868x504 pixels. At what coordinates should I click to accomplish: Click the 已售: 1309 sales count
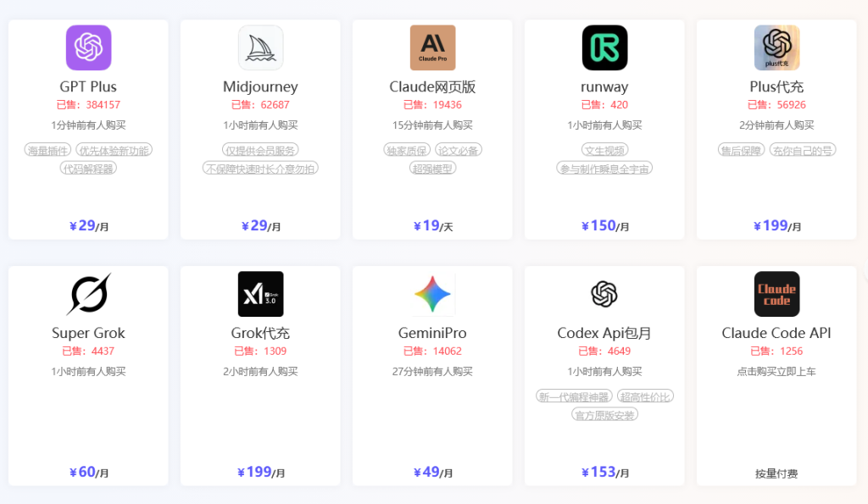261,351
